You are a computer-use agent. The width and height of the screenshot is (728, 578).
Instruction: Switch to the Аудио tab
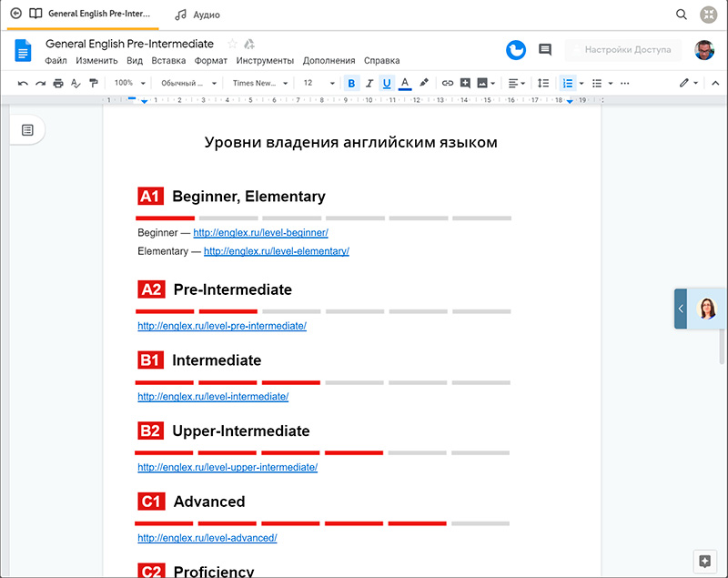coord(197,15)
